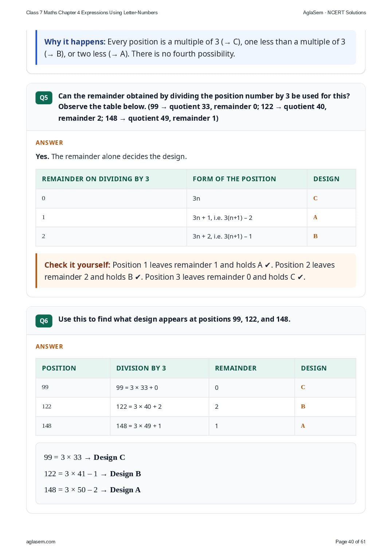Click the 'Check it yourself' callout heading
The image size is (392, 555).
pos(77,265)
